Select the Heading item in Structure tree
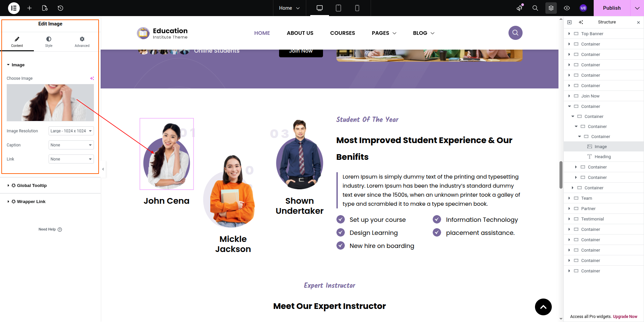Image resolution: width=644 pixels, height=322 pixels. [602, 157]
